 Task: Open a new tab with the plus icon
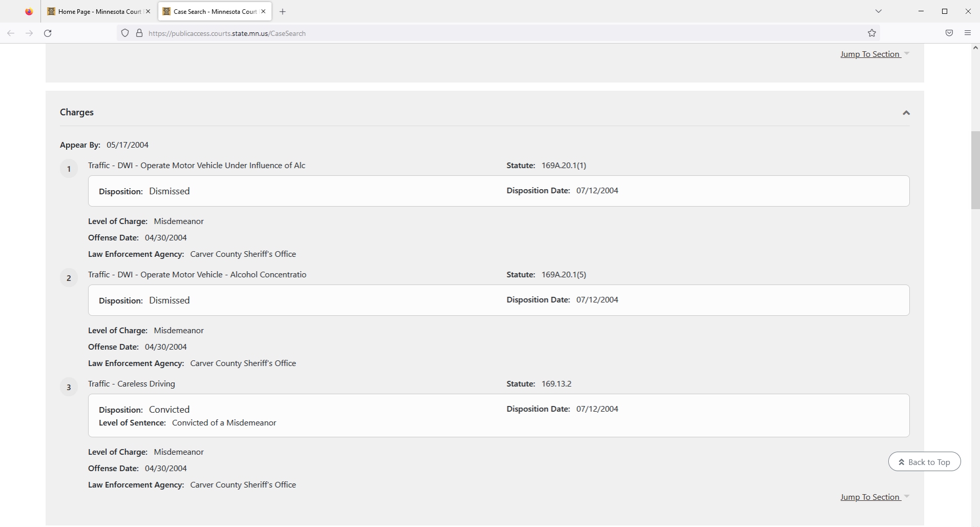tap(282, 11)
